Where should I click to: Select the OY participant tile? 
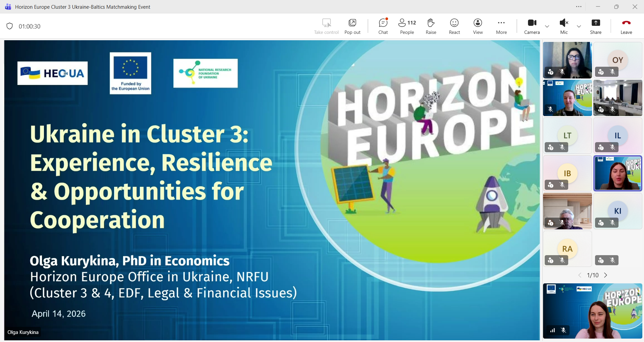pyautogui.click(x=618, y=60)
